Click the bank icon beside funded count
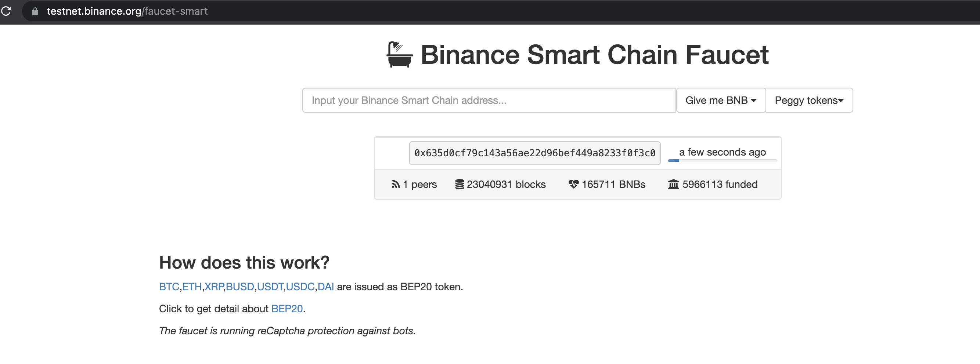 click(673, 184)
